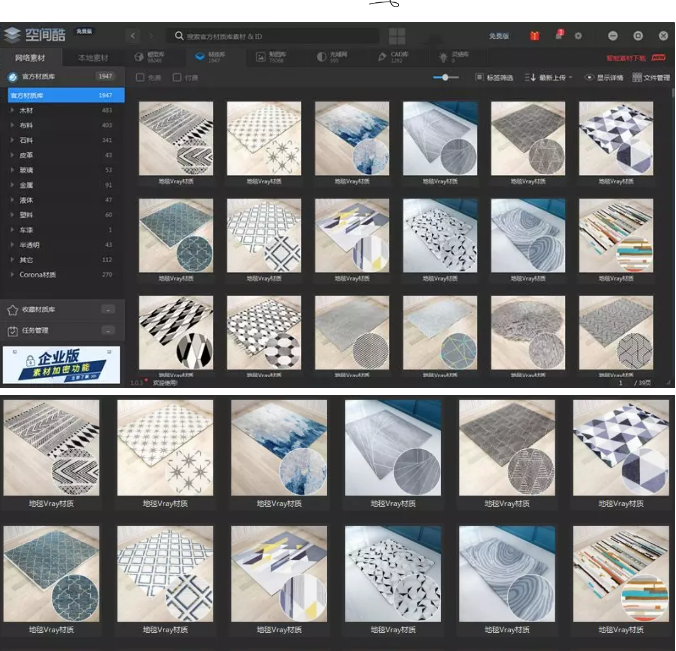Click the 官方材质库 header with count 1947
Image resolution: width=676 pixels, height=651 pixels.
click(x=63, y=77)
